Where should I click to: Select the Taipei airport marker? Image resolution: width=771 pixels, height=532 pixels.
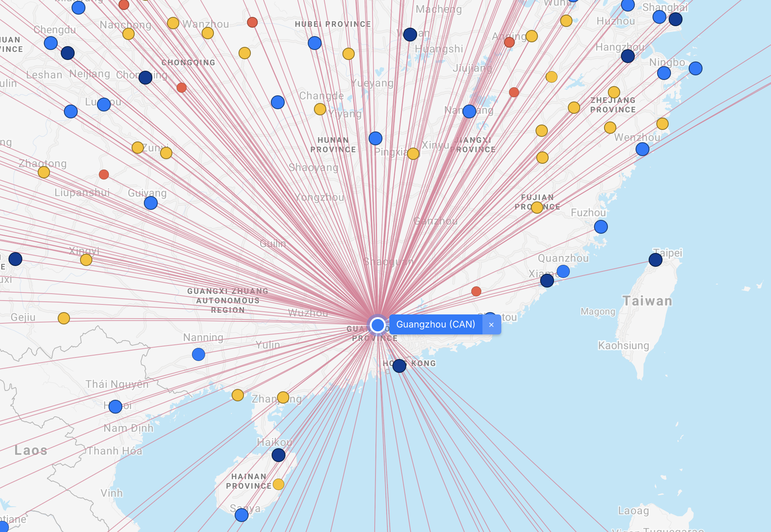655,260
